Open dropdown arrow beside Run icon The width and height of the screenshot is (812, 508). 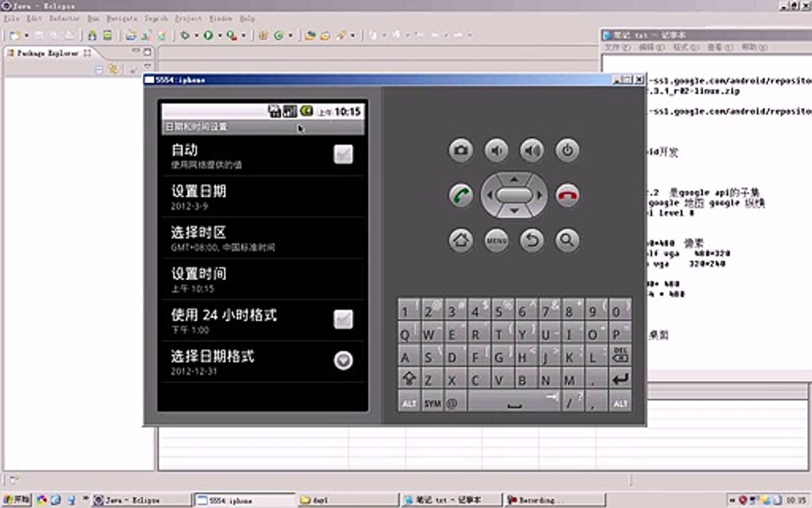[220, 36]
